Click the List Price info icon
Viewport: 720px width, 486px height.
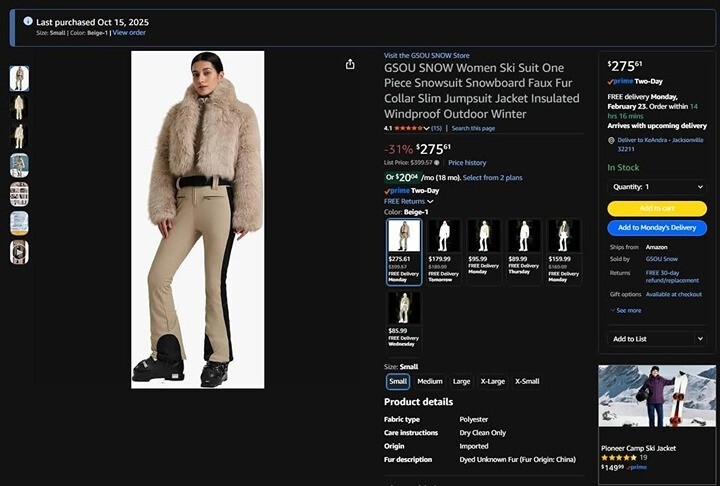click(x=436, y=162)
